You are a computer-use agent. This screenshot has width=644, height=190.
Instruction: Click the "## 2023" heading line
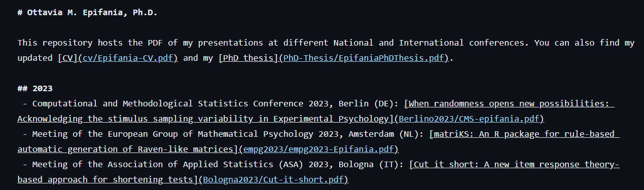(x=35, y=88)
